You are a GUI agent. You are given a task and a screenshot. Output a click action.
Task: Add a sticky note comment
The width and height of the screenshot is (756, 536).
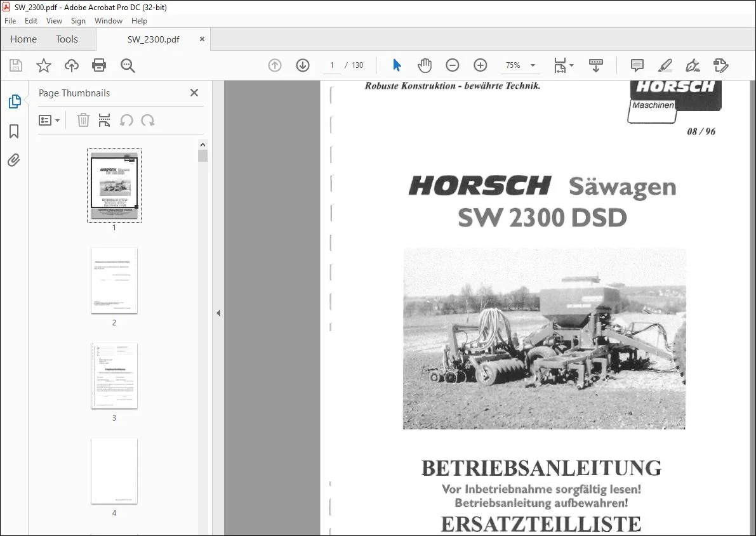(637, 65)
